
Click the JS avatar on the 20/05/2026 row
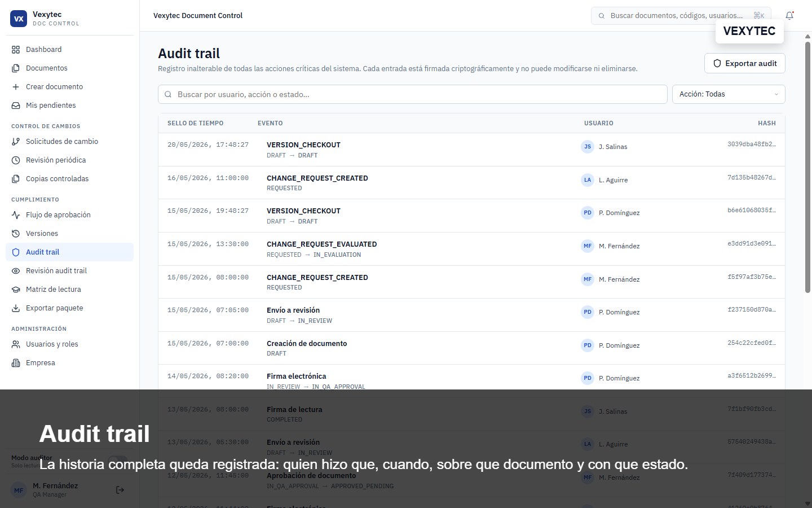588,147
